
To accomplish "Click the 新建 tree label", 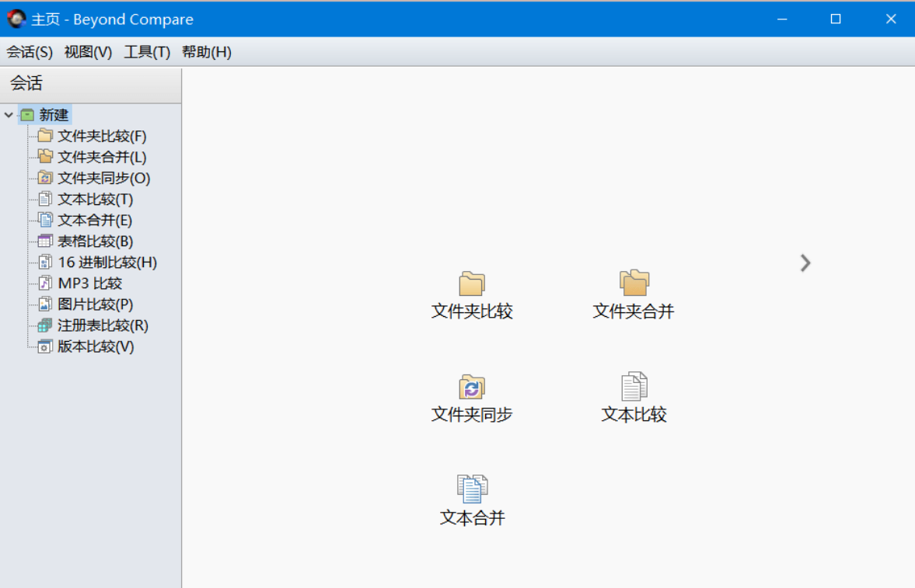I will coord(54,115).
